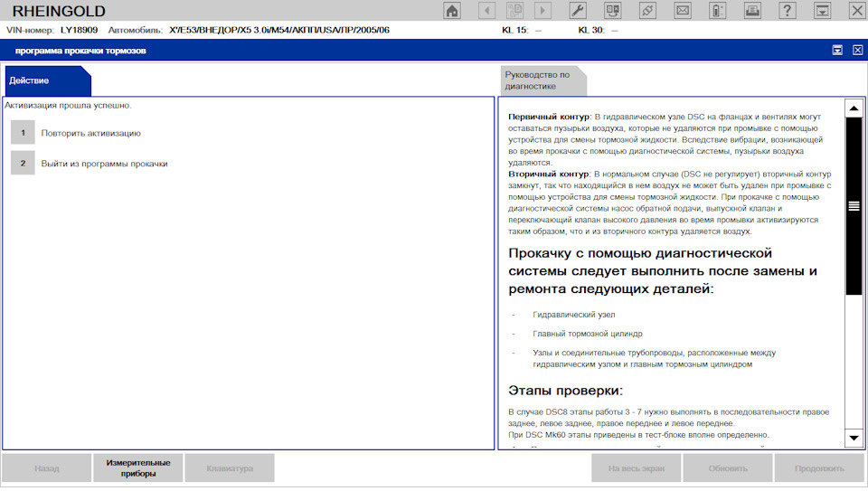Open the wrench settings icon
The image size is (868, 491).
pos(578,11)
